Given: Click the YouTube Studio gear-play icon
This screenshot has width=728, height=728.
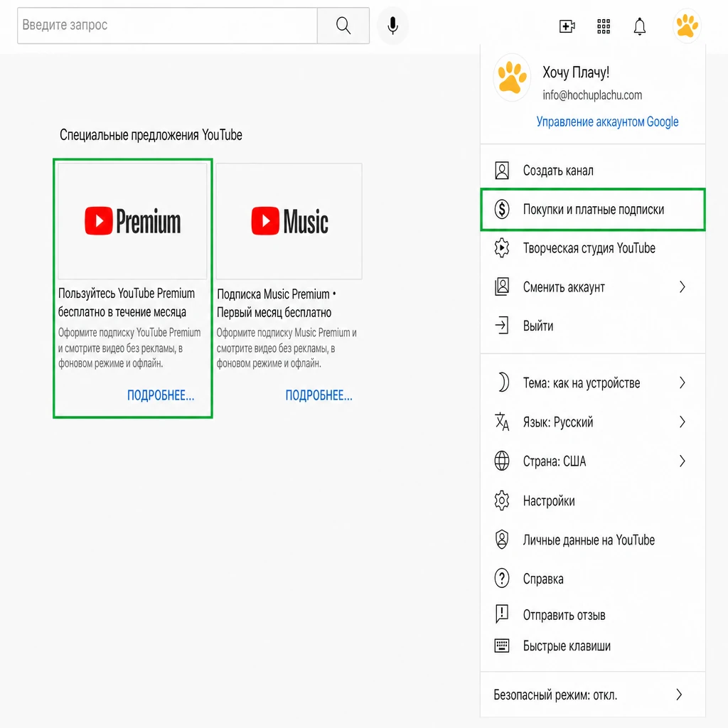Looking at the screenshot, I should (502, 248).
